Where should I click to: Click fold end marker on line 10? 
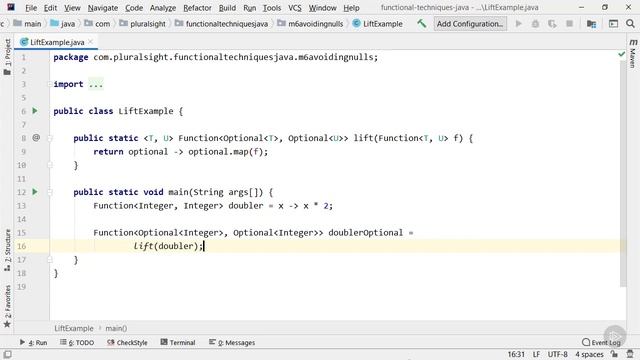coord(50,165)
